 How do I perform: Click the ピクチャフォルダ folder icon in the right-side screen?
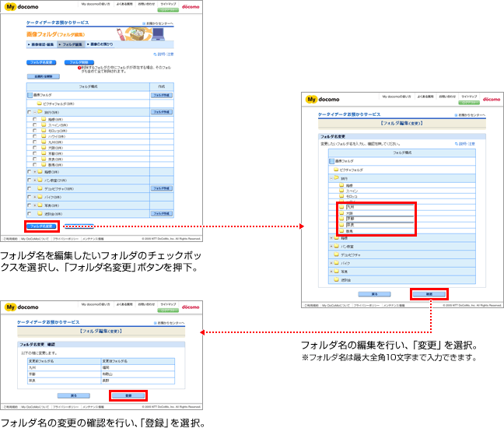[x=336, y=169]
